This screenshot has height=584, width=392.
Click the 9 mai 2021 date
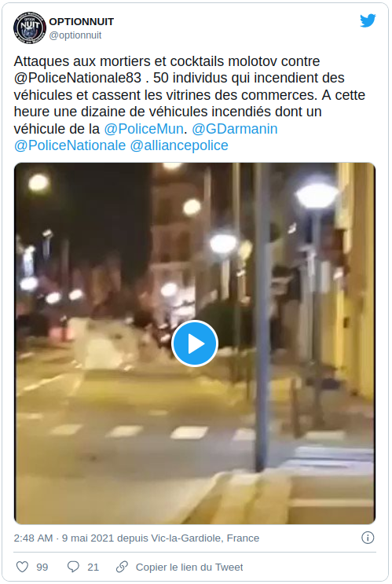(x=88, y=538)
